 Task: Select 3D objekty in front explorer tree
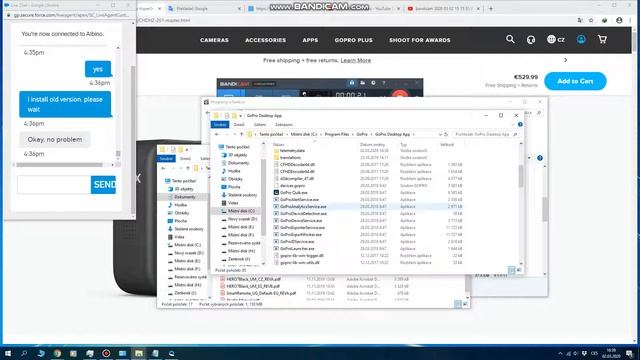pos(237,155)
